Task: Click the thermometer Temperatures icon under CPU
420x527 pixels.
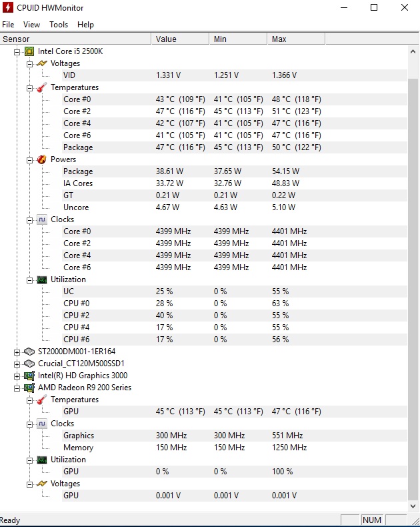Action: click(41, 87)
